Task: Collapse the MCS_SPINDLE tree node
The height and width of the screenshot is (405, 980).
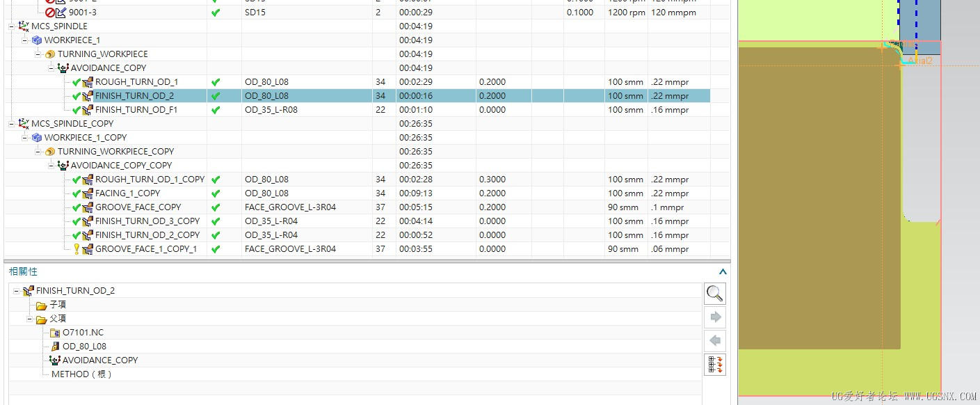Action: 12,26
